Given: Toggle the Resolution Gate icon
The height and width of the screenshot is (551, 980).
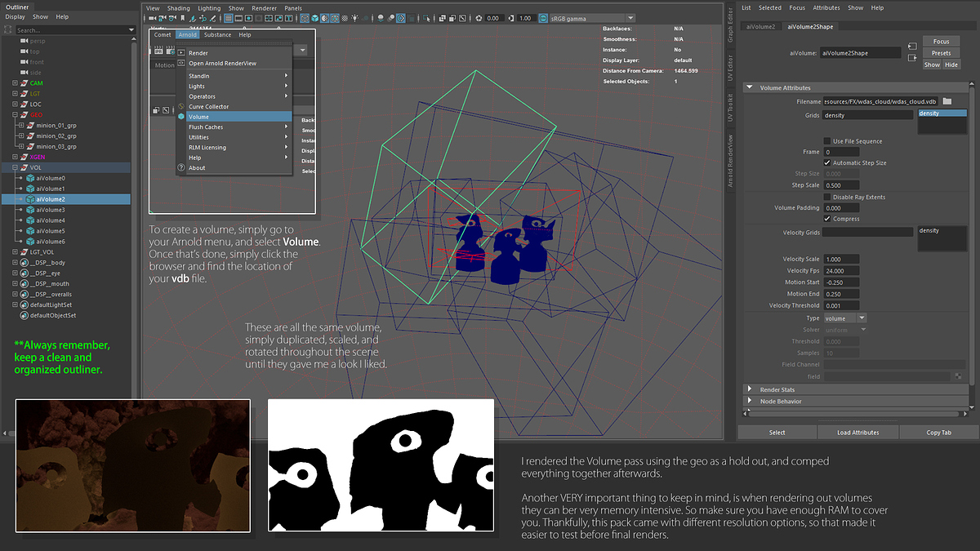Looking at the screenshot, I should [248, 18].
